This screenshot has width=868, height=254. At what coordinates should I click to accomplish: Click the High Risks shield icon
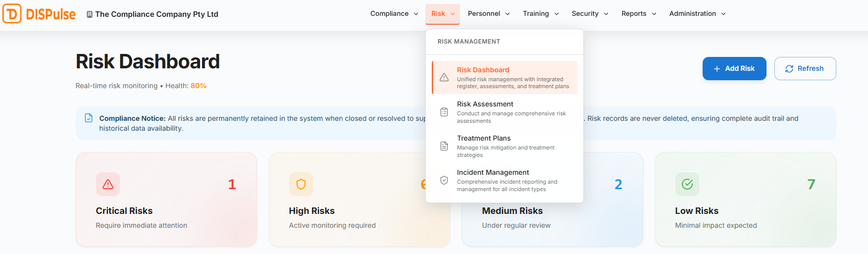[x=301, y=184]
